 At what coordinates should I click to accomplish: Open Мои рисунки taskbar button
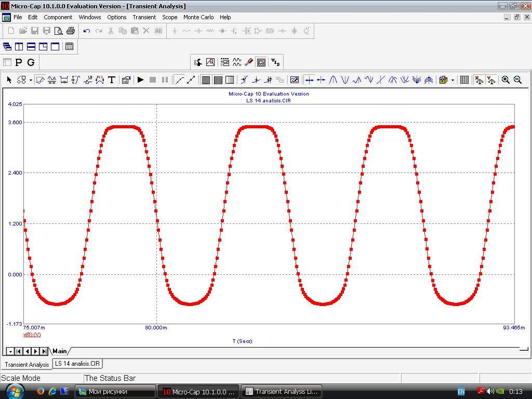[x=115, y=392]
